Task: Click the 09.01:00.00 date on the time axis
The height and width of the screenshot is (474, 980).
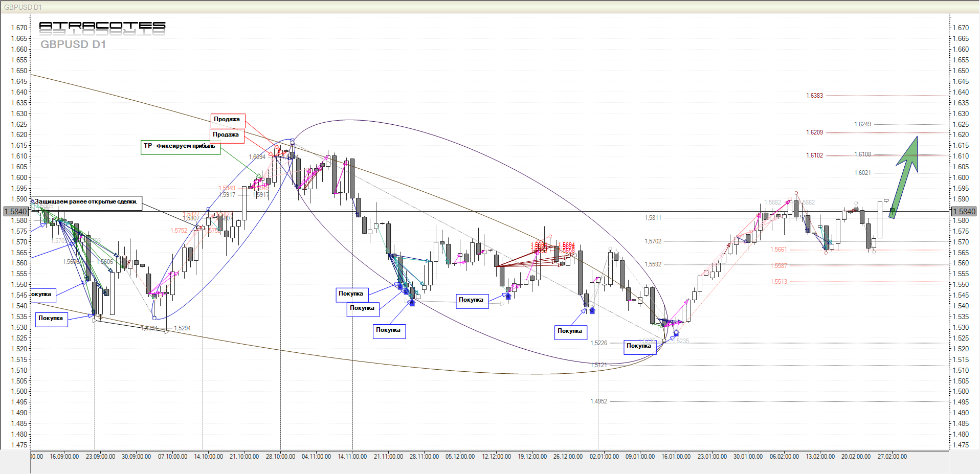Action: click(640, 457)
